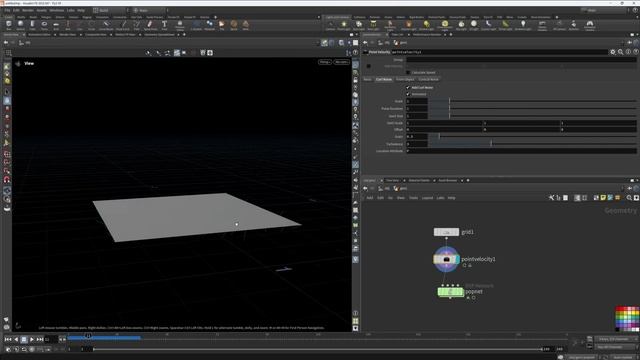Select the Gamepad Camera shelf tool

click(x=589, y=25)
